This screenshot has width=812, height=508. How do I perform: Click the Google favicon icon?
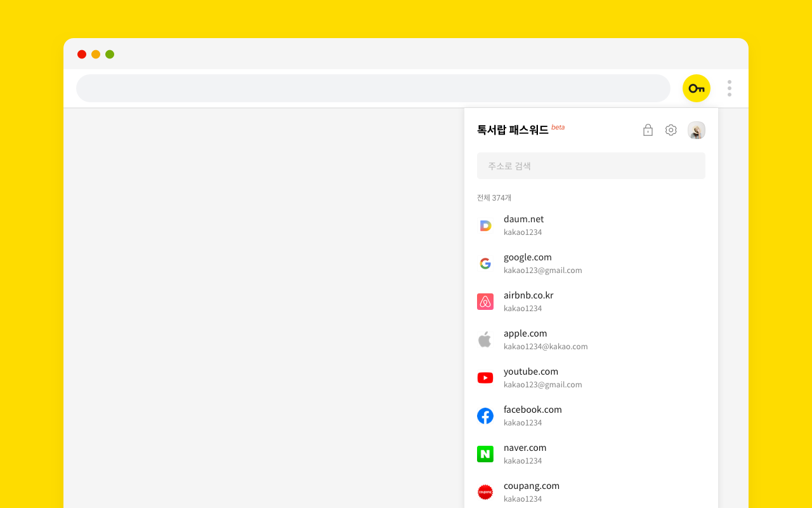coord(485,263)
